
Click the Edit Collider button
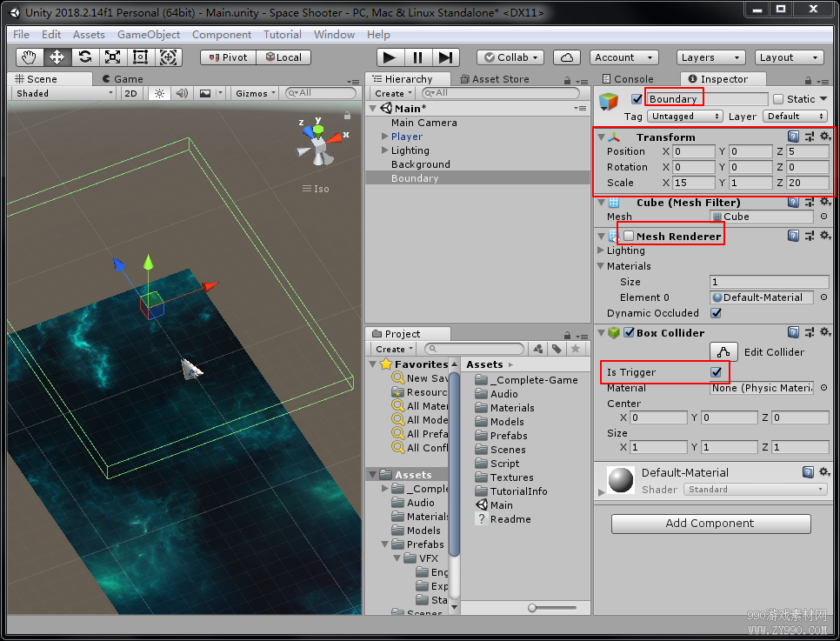coord(723,352)
